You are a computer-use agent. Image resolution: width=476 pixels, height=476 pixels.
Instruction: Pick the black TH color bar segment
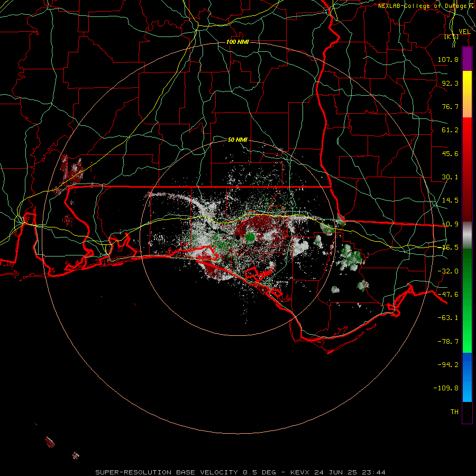[467, 413]
